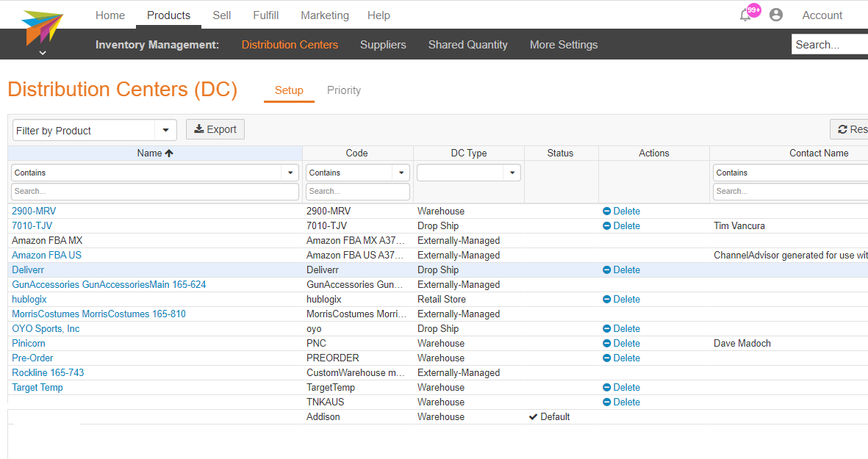Screen dimensions: 868x459
Task: Click the Account avatar icon
Action: point(776,15)
